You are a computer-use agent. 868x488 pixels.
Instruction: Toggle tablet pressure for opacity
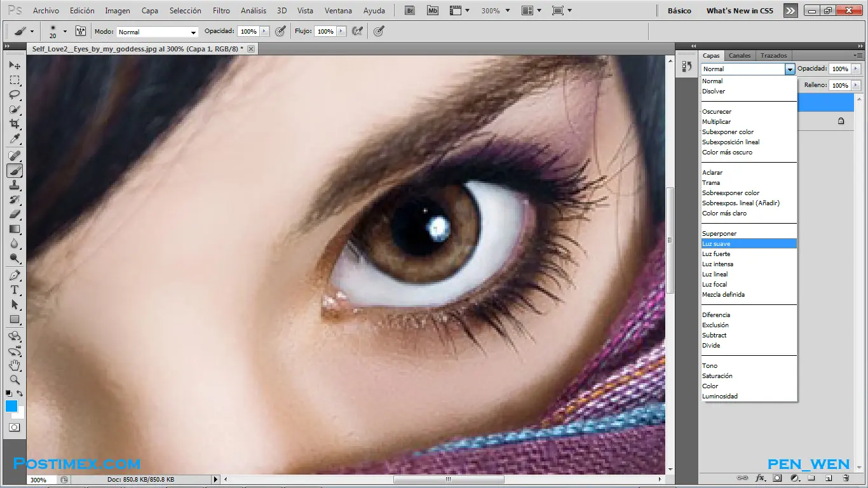point(280,31)
